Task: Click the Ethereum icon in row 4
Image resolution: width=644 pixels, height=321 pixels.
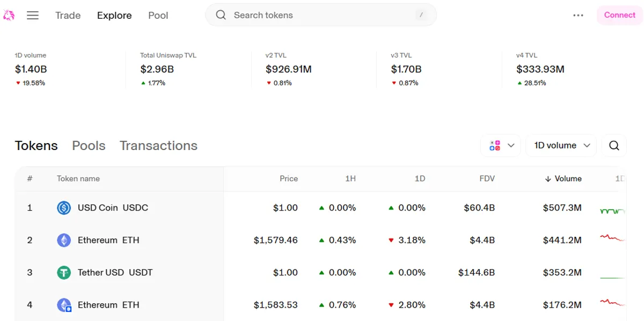Action: (64, 305)
